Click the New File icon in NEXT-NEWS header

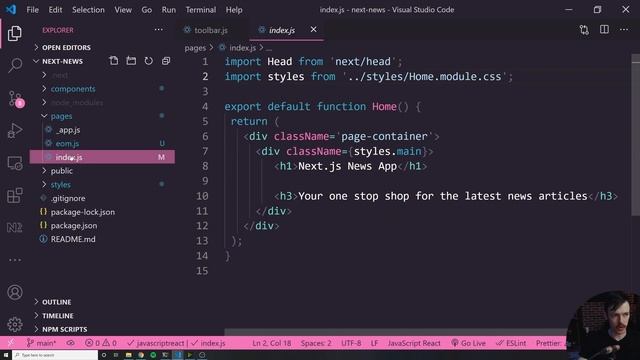(114, 61)
